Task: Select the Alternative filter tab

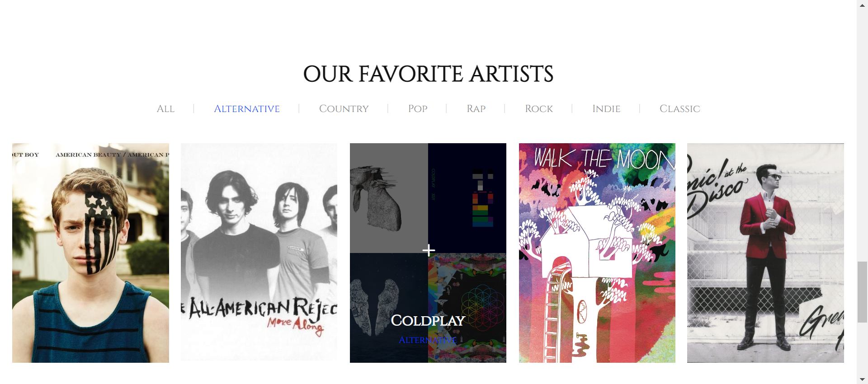Action: coord(247,109)
